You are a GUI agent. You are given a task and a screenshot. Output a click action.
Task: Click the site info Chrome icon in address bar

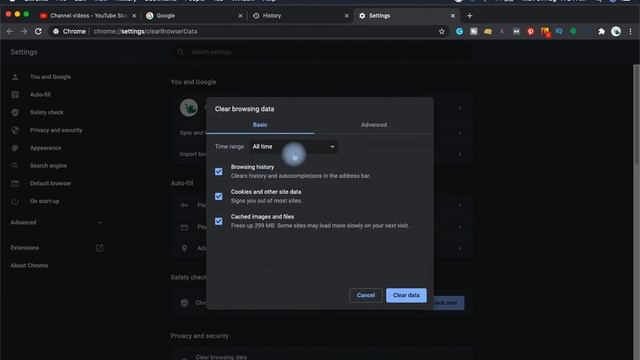coord(56,31)
